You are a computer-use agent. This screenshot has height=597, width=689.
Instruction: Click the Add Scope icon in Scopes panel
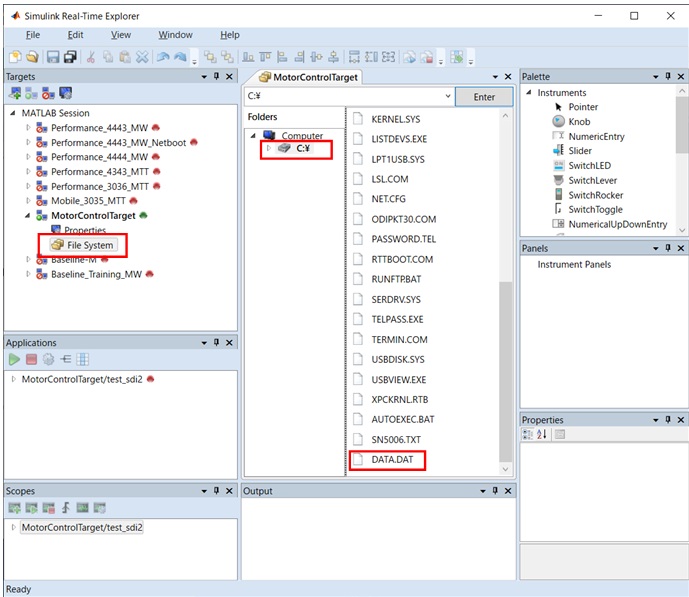[x=14, y=508]
